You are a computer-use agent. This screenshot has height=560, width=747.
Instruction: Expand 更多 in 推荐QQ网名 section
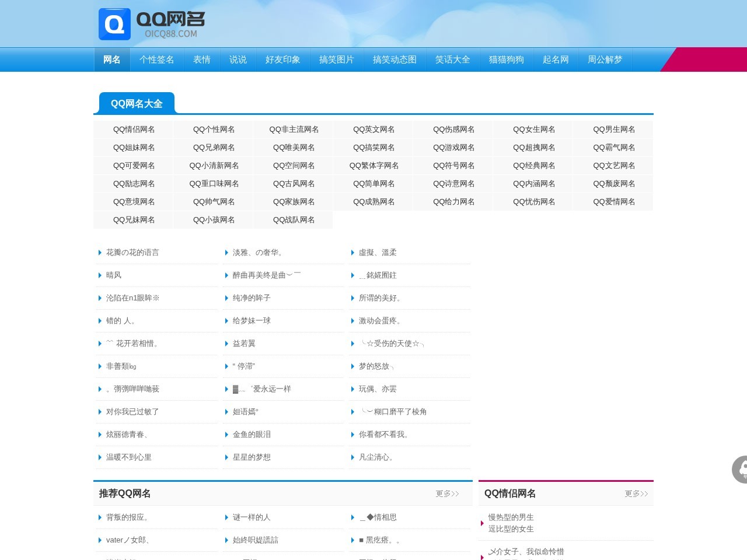[x=447, y=494]
